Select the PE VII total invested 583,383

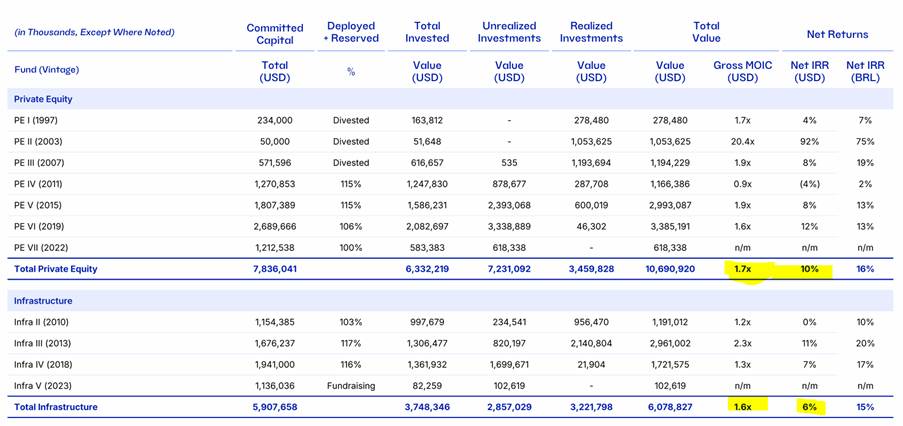(427, 248)
